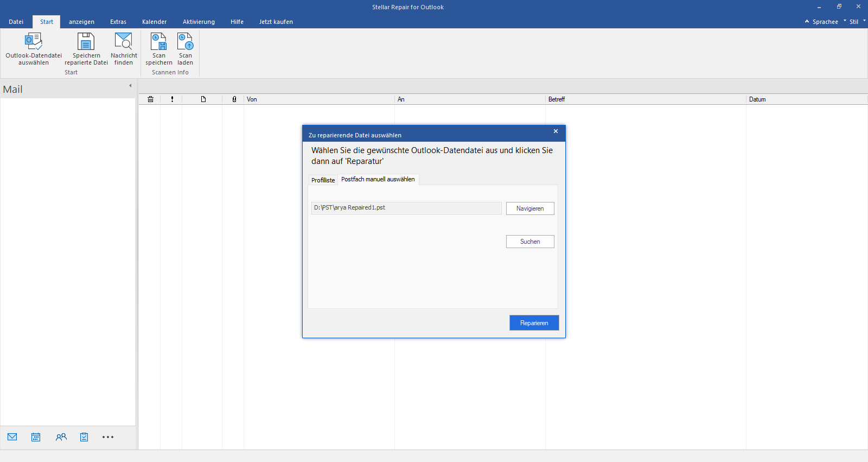Click the Jetzt kaufen tab

[276, 22]
